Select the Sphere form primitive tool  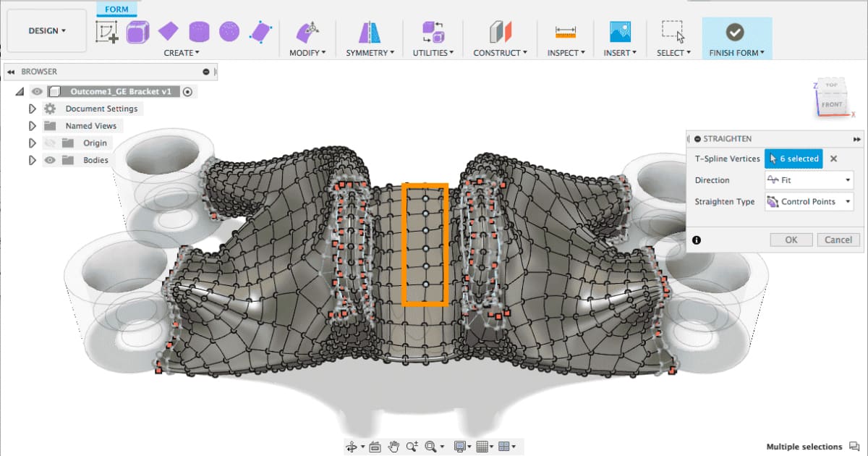pos(229,32)
